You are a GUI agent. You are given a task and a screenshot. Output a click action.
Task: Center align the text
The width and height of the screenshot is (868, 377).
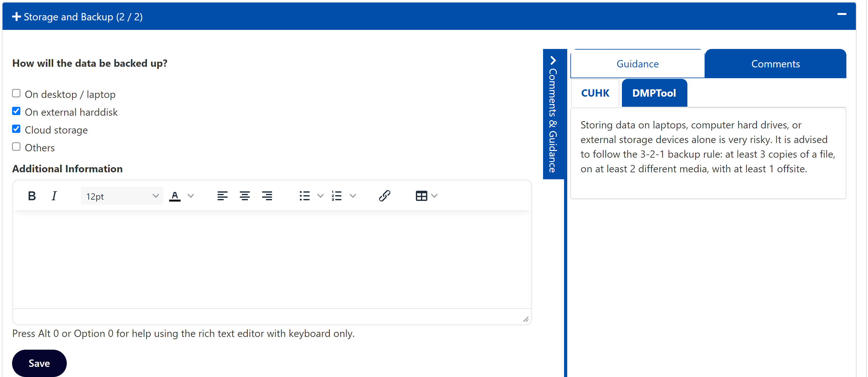coord(245,196)
